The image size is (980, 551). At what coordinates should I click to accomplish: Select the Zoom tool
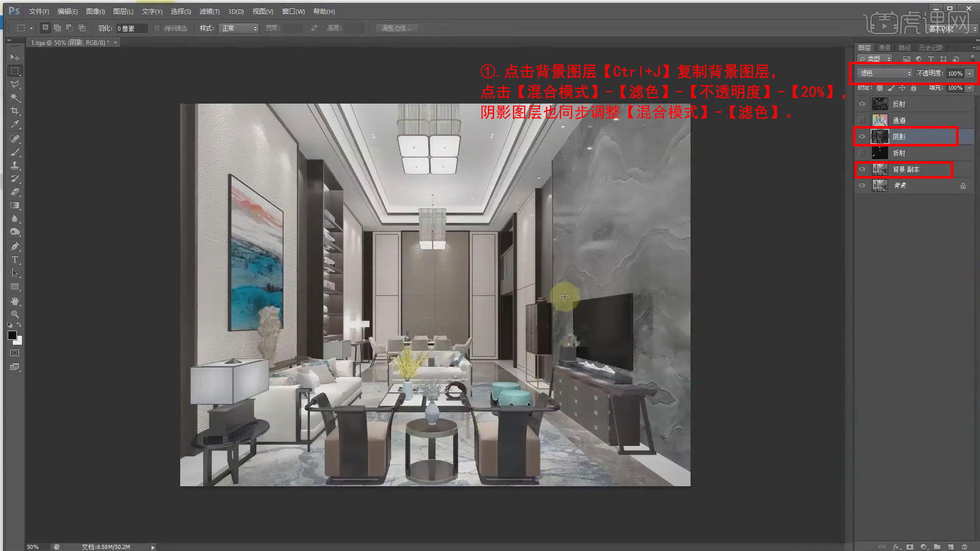(15, 314)
